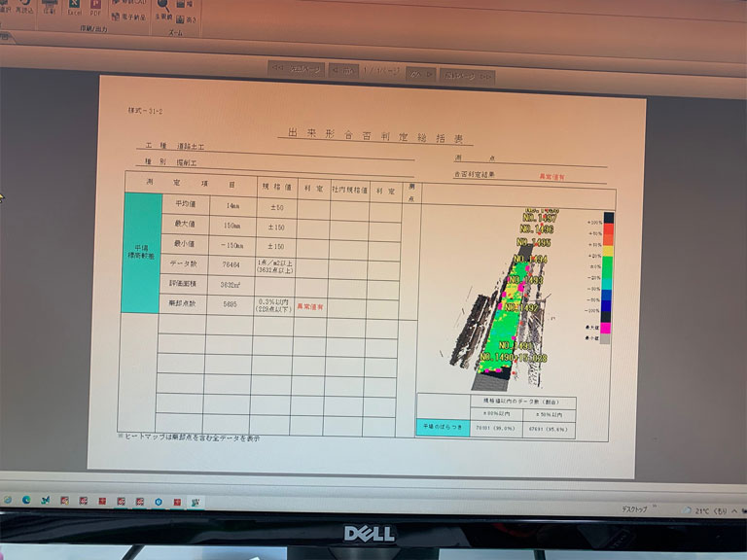
Task: Click the yellow legend color swatch
Action: pos(608,252)
